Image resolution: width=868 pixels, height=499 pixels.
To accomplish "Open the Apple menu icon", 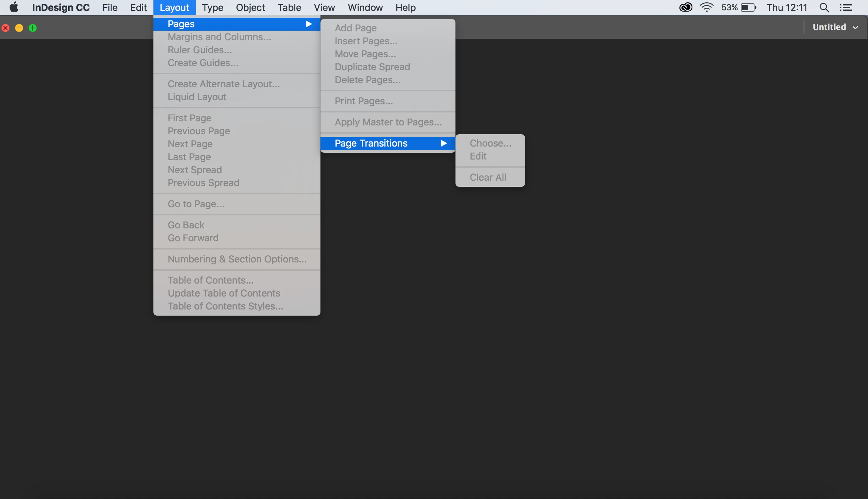I will [14, 7].
